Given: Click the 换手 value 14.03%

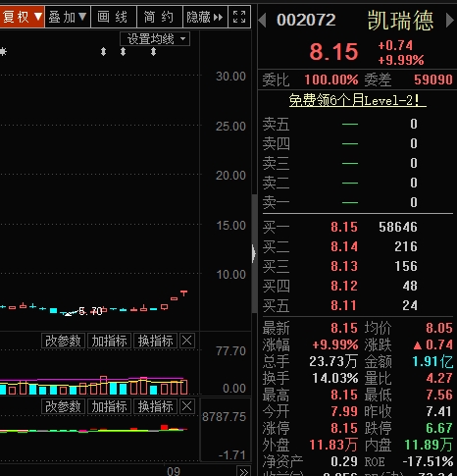Looking at the screenshot, I should (335, 378).
